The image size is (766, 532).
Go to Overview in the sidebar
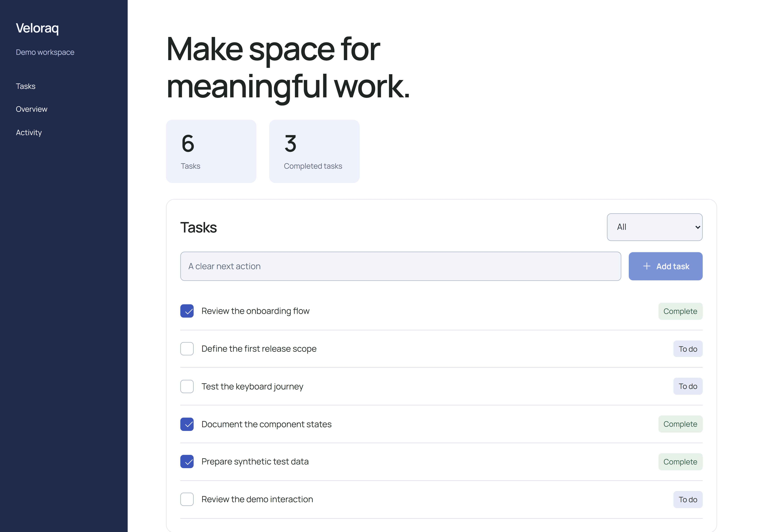coord(32,109)
